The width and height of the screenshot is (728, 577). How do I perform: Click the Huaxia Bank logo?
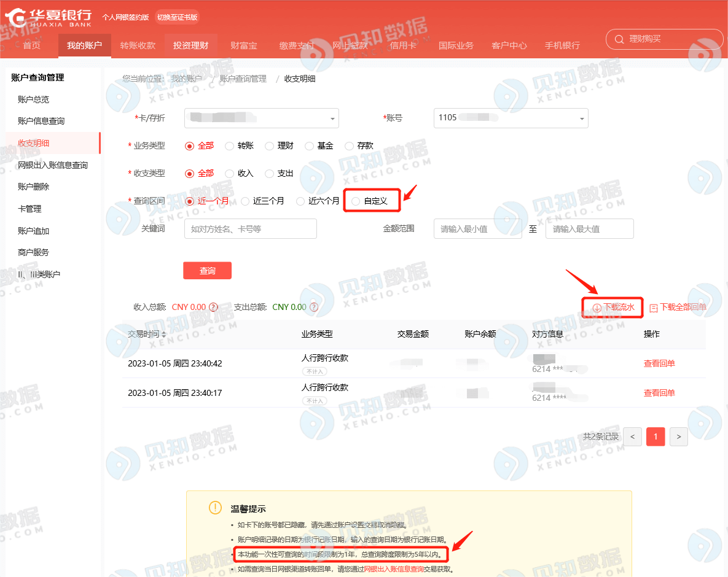point(49,17)
